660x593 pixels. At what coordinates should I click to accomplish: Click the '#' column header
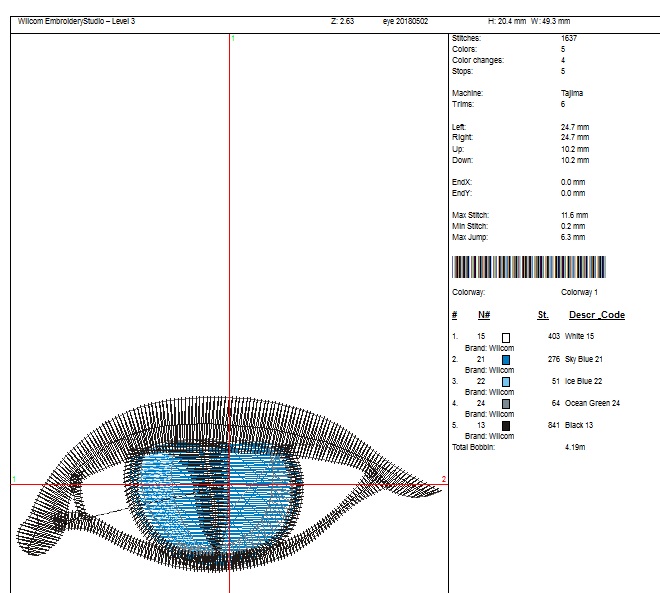(455, 315)
